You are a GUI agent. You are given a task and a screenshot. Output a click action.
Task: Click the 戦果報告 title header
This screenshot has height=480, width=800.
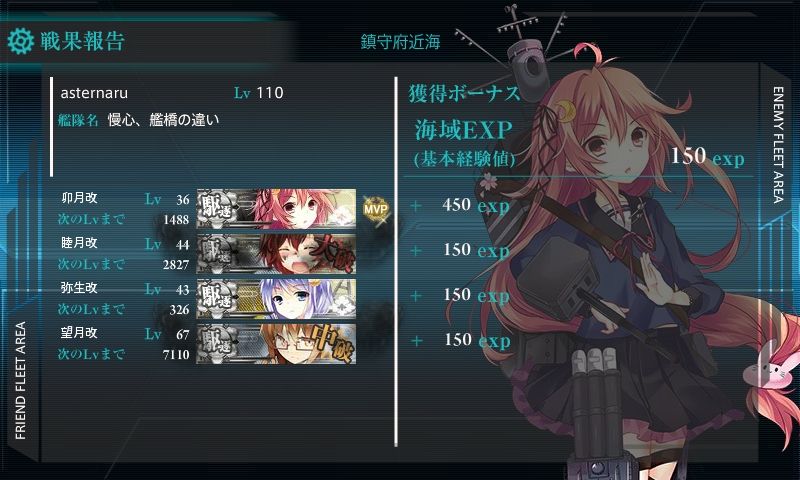tap(83, 41)
